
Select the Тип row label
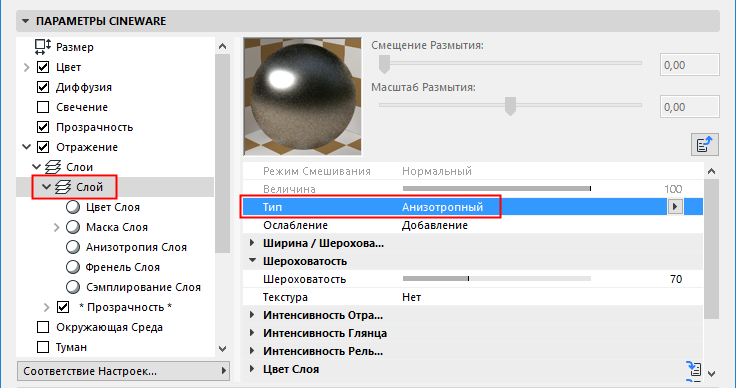pyautogui.click(x=273, y=207)
